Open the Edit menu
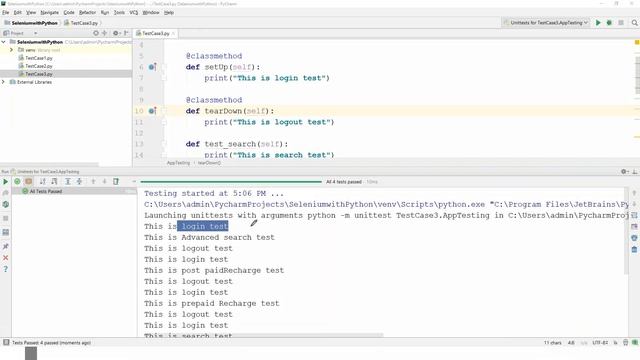 point(18,13)
